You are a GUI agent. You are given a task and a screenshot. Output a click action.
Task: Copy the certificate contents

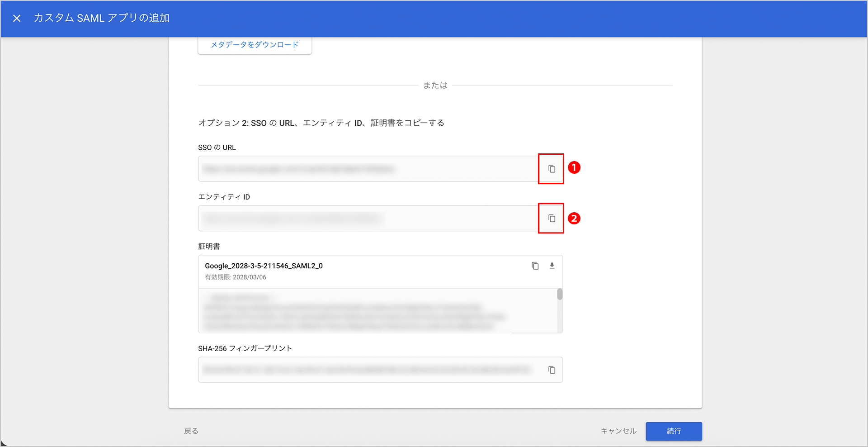[535, 266]
